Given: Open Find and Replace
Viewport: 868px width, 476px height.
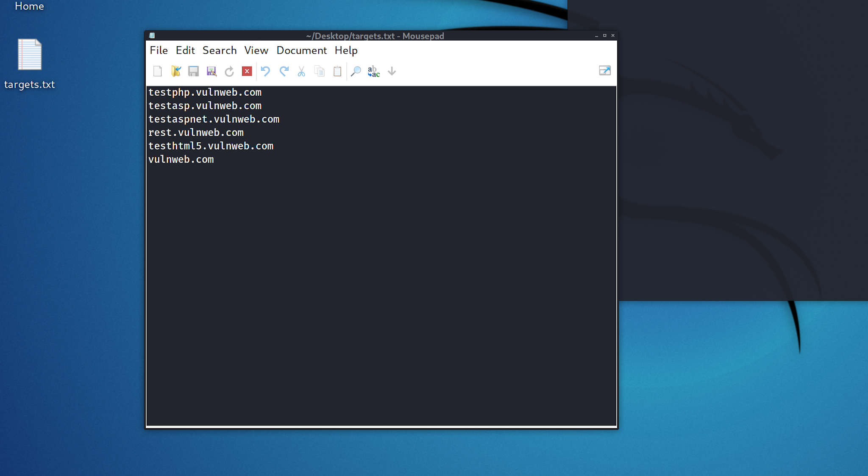Looking at the screenshot, I should point(373,71).
